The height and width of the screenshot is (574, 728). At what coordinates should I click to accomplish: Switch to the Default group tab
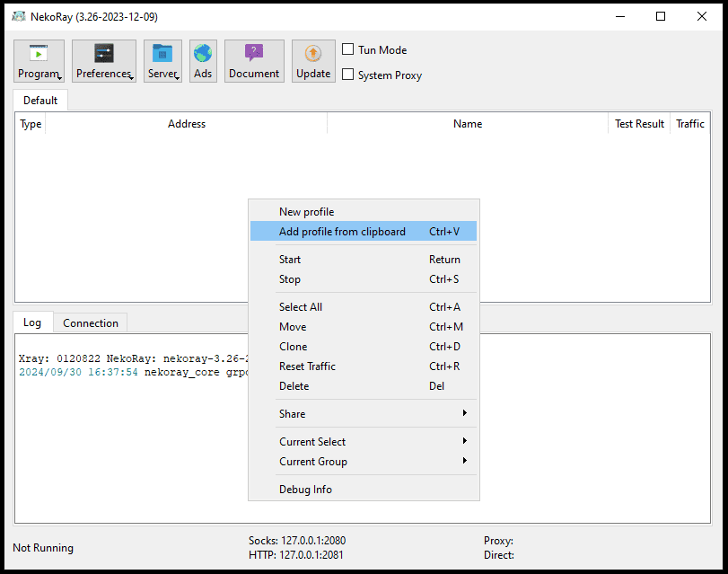pyautogui.click(x=40, y=101)
